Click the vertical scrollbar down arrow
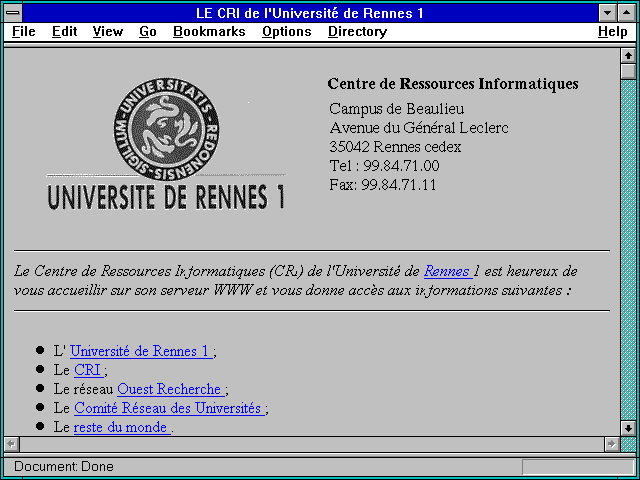 [x=628, y=428]
